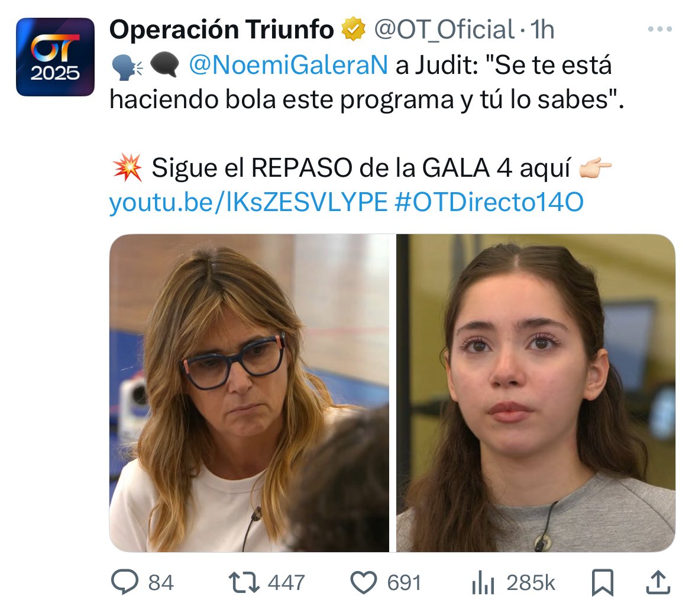
Task: Open the three-dot more options menu
Action: (x=660, y=29)
